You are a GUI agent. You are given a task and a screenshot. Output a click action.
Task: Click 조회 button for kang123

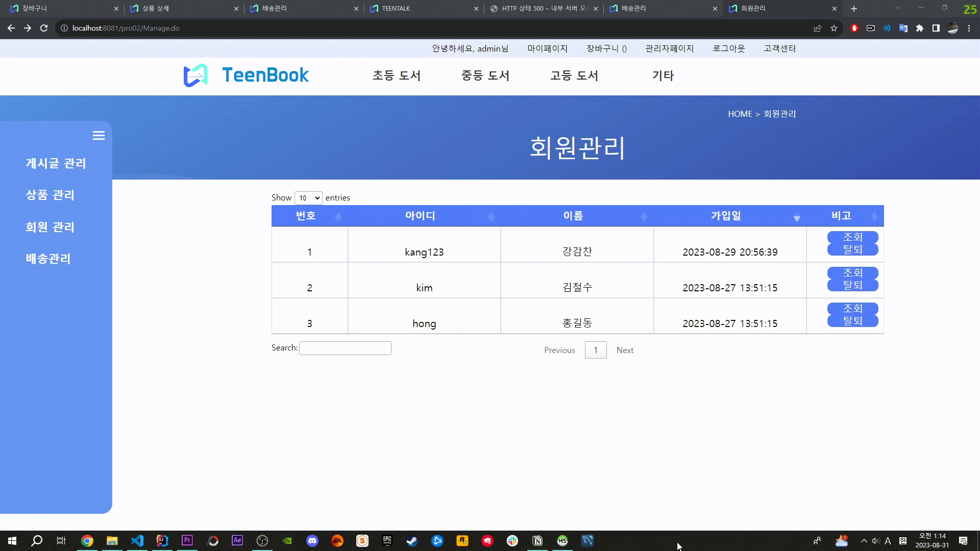point(852,237)
